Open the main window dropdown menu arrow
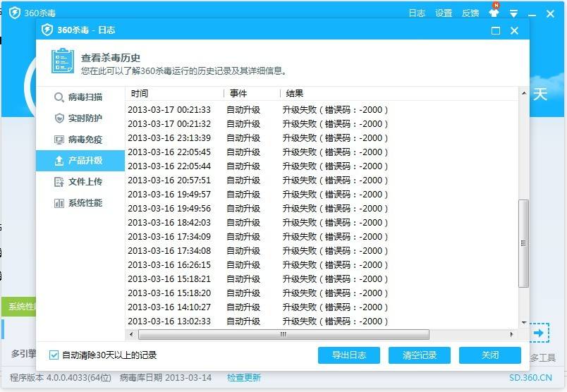The width and height of the screenshot is (567, 392). point(513,13)
